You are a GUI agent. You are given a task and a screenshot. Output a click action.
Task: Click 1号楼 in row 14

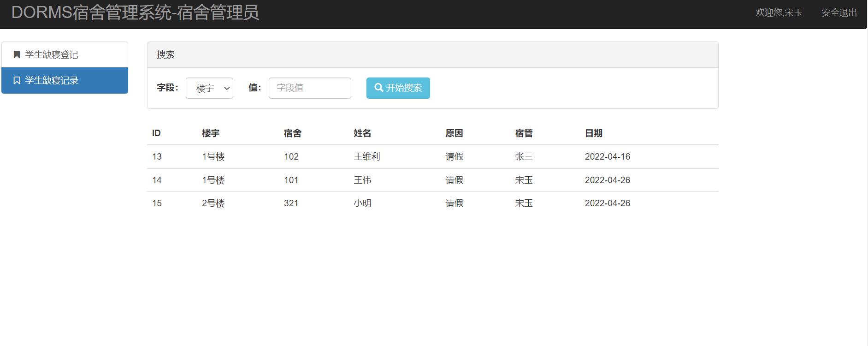click(x=213, y=180)
